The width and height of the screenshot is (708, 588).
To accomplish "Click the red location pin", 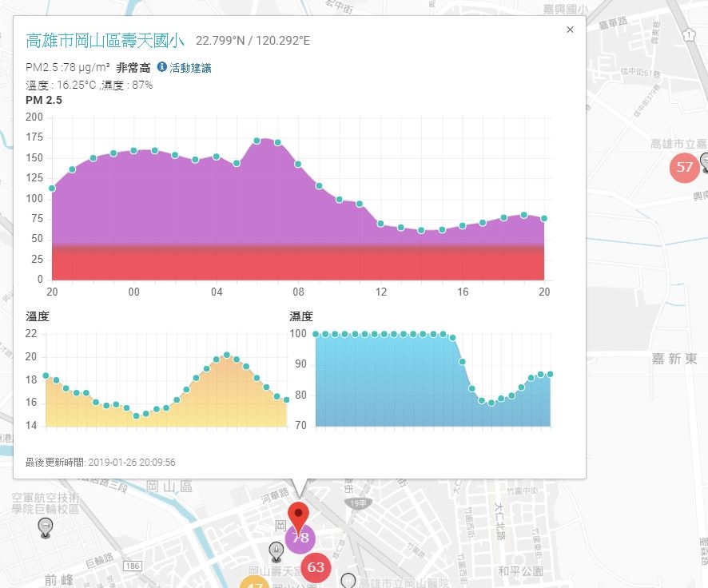I will pyautogui.click(x=298, y=517).
